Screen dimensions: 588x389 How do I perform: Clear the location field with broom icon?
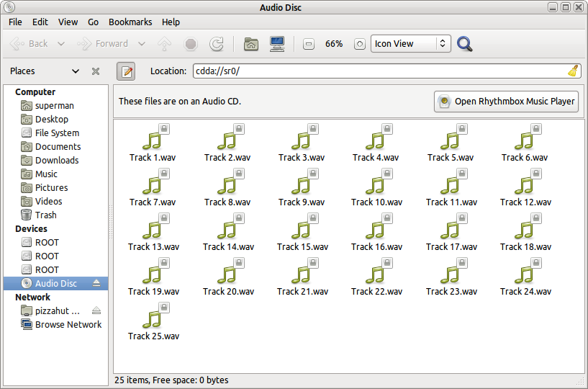coord(573,71)
